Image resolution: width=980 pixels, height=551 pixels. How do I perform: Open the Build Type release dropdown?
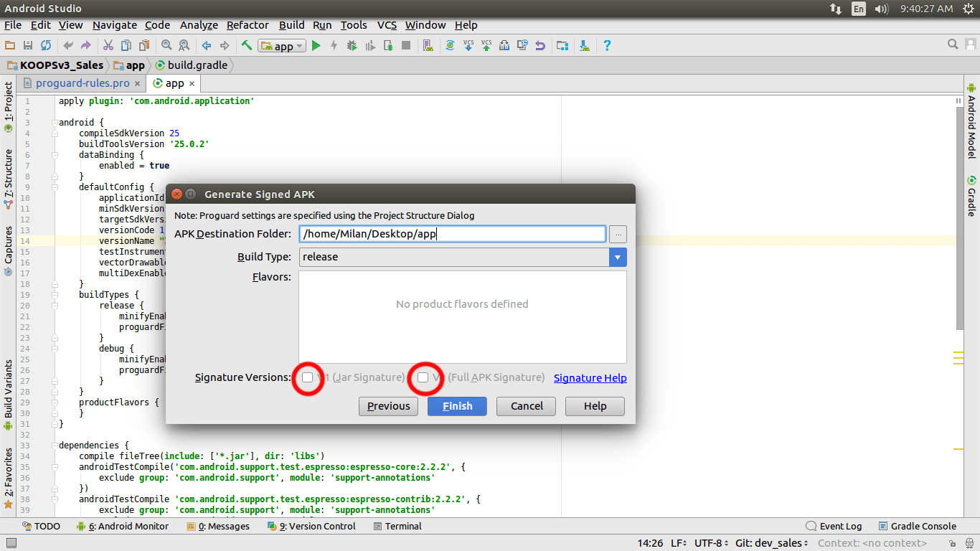618,256
